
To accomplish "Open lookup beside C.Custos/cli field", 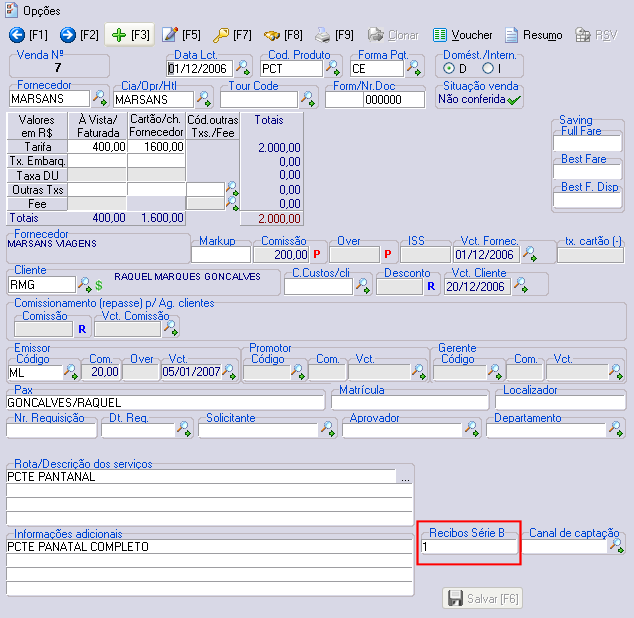I will point(363,286).
